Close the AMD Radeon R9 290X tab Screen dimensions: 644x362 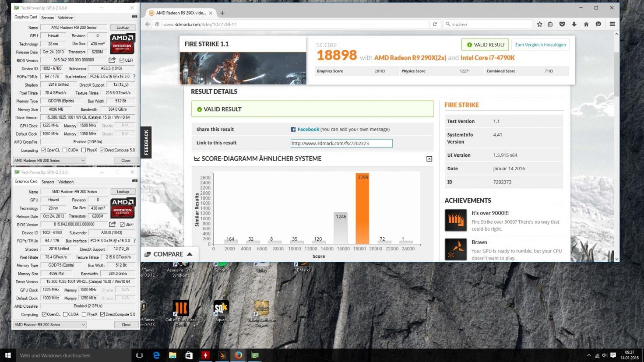coord(211,13)
